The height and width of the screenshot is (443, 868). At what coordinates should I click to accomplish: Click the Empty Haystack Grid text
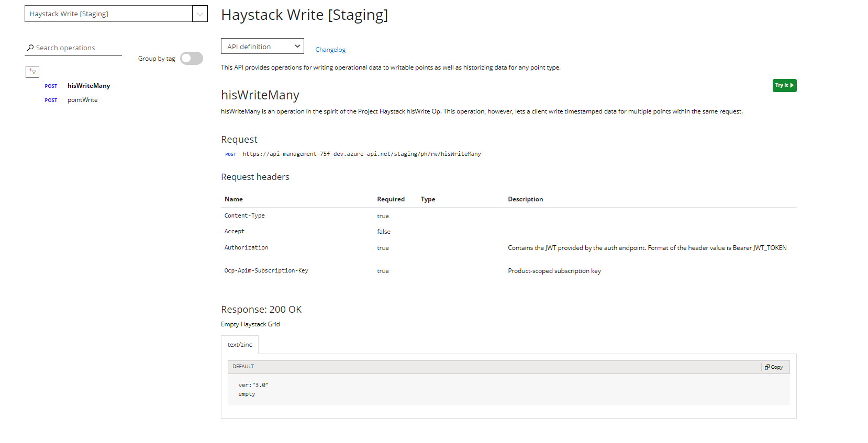click(250, 324)
